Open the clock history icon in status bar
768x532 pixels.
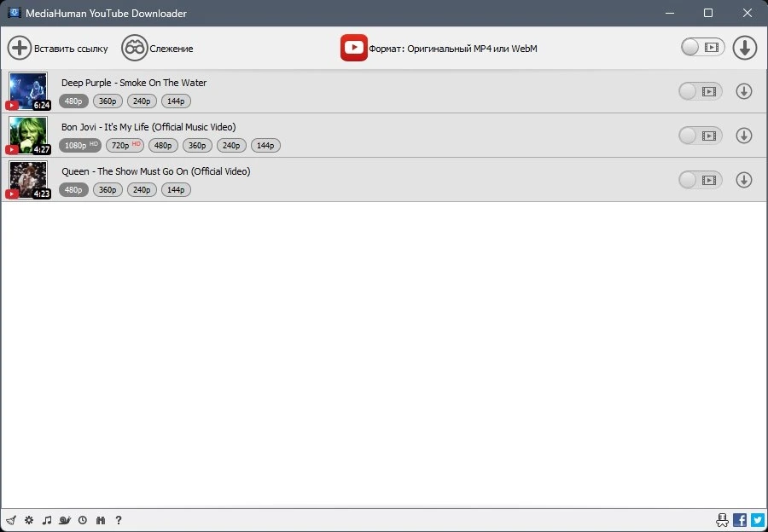click(83, 520)
